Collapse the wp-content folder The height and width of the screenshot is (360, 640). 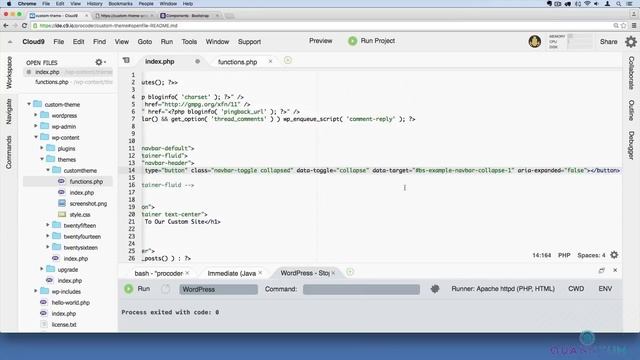point(36,137)
